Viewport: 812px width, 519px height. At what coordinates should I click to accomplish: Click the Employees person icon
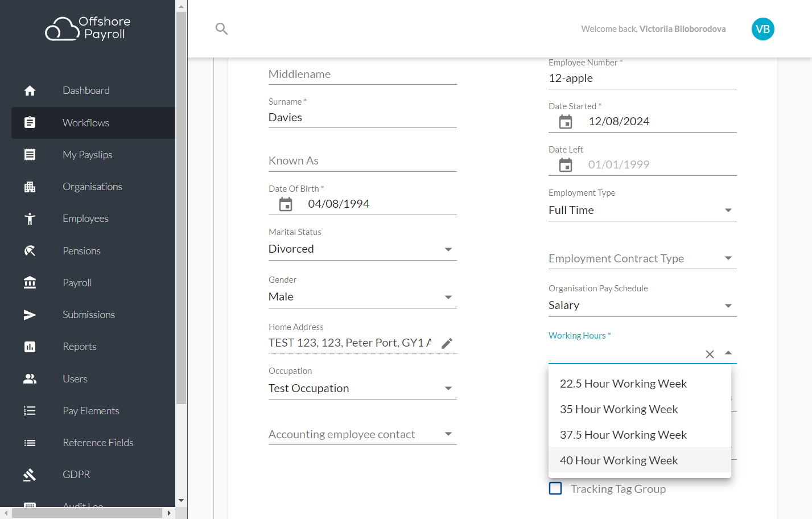[30, 219]
